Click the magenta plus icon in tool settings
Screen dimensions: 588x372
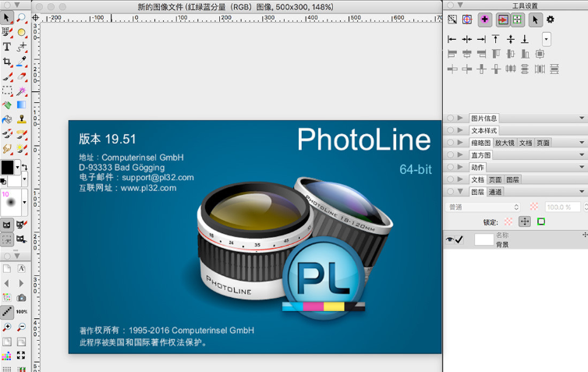[x=485, y=19]
